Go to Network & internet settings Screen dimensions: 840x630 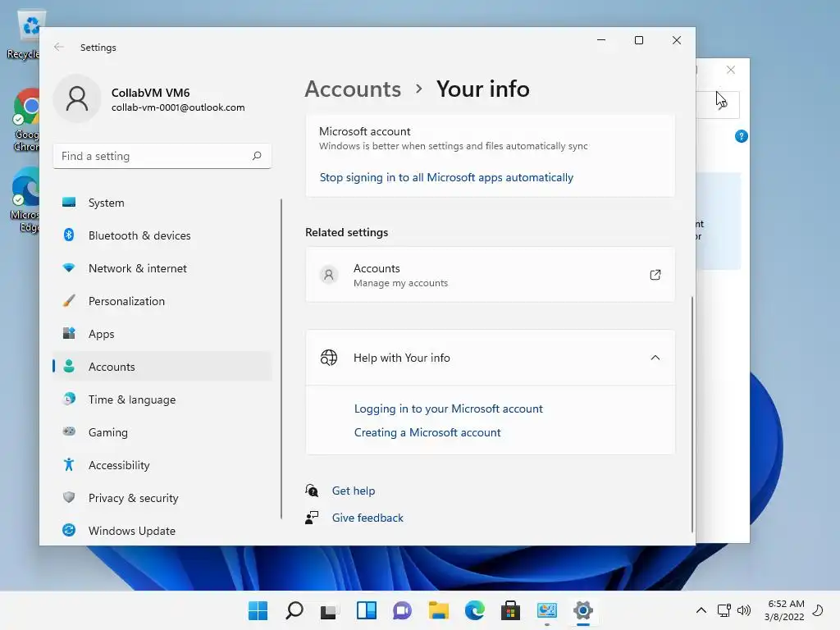pos(162,268)
